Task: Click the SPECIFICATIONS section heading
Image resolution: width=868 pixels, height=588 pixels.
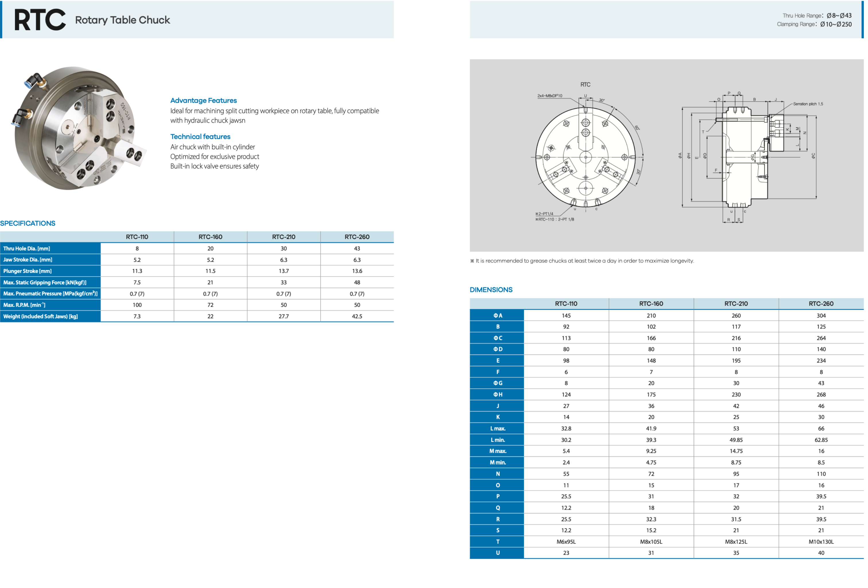Action: click(28, 223)
